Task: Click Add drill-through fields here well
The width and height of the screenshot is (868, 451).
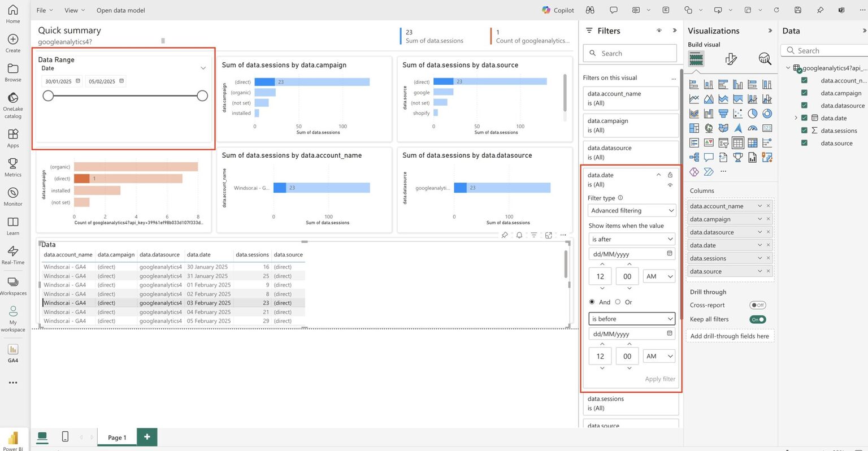Action: [730, 336]
